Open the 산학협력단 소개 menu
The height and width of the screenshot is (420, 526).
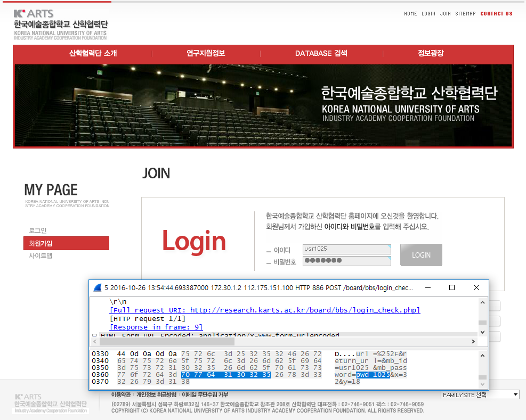pos(93,53)
